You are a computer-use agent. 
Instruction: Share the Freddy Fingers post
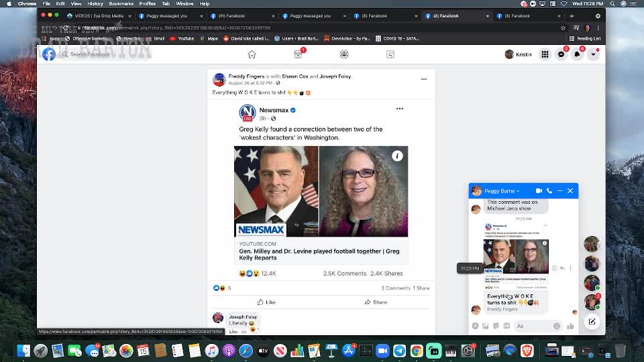click(x=376, y=302)
